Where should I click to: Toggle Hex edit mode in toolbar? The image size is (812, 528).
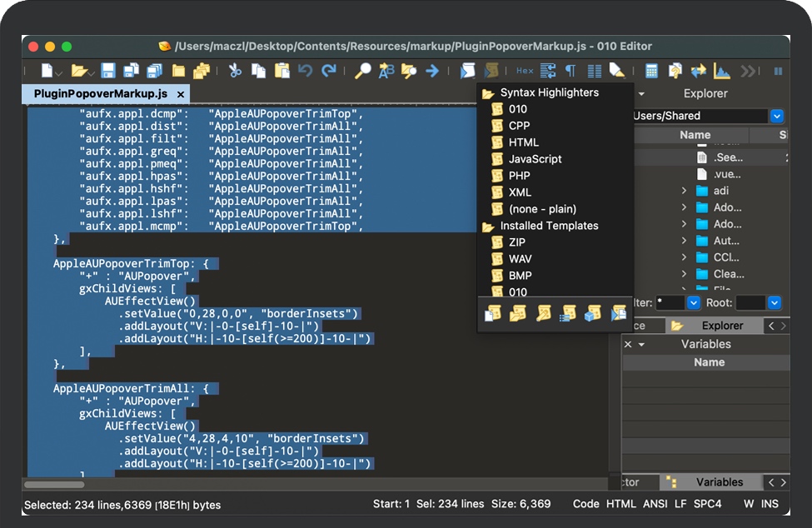tap(525, 71)
